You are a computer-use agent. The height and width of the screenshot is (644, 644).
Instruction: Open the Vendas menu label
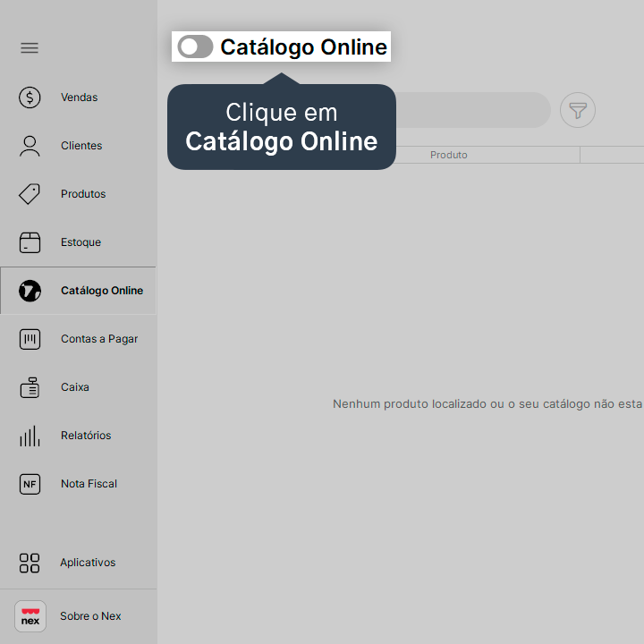[x=80, y=97]
